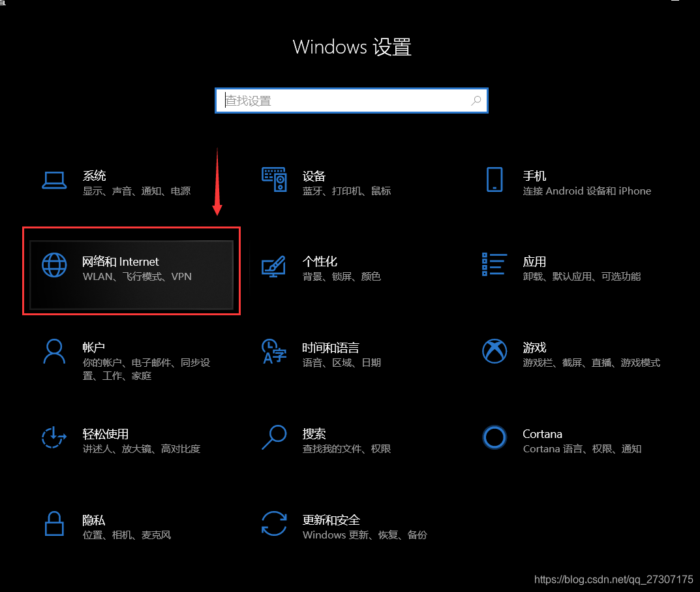Click description Cortana 语言、权限、通知

click(582, 448)
